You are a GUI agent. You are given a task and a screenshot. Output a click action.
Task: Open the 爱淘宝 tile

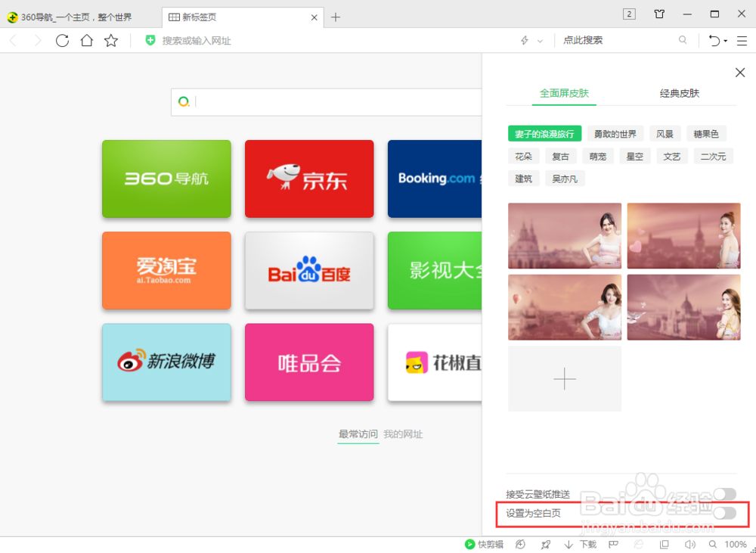pos(166,270)
